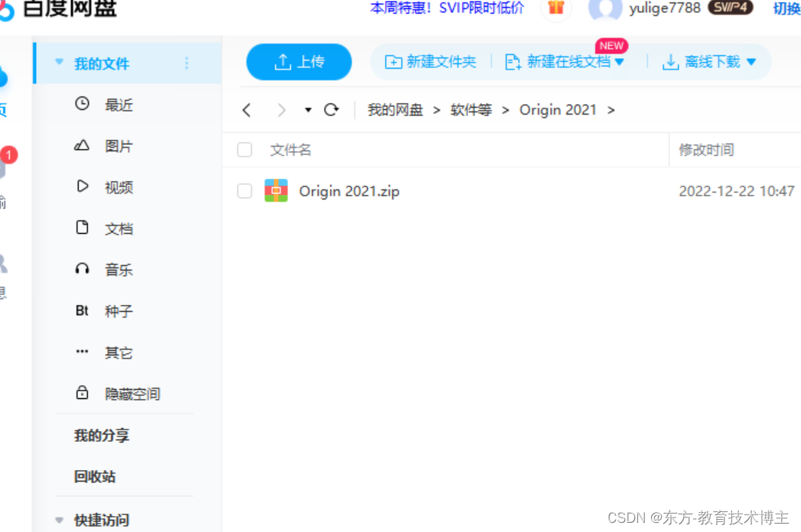Click the Bt icon beside 种子
The height and width of the screenshot is (532, 801).
point(82,310)
